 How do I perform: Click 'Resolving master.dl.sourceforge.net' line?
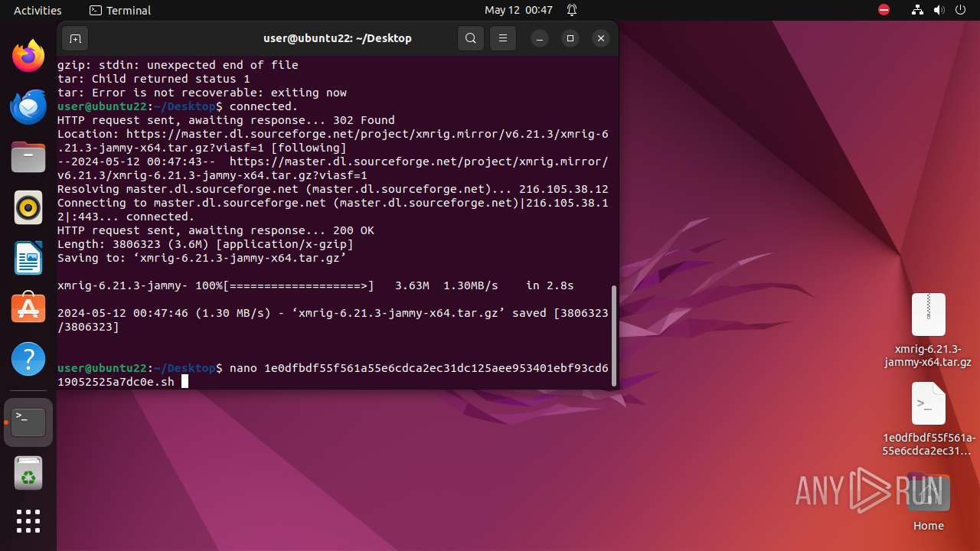[333, 189]
